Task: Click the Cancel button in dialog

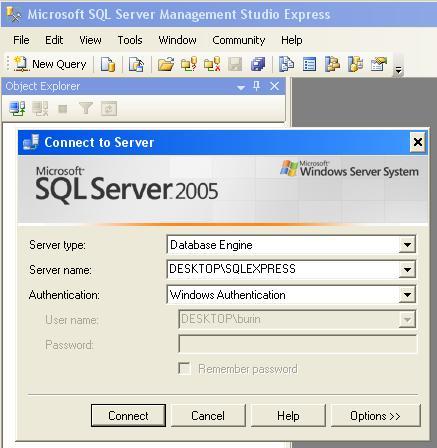Action: [208, 416]
